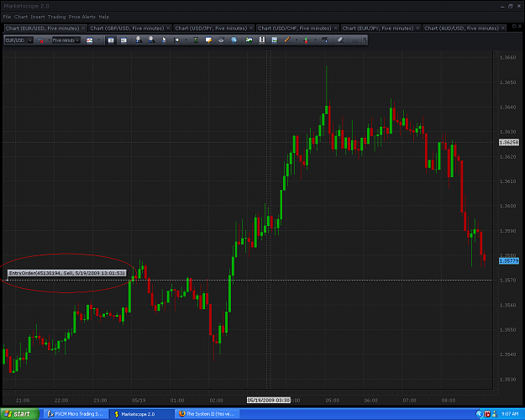The image size is (525, 420).
Task: Click the 1.35779 current price label
Action: [509, 261]
